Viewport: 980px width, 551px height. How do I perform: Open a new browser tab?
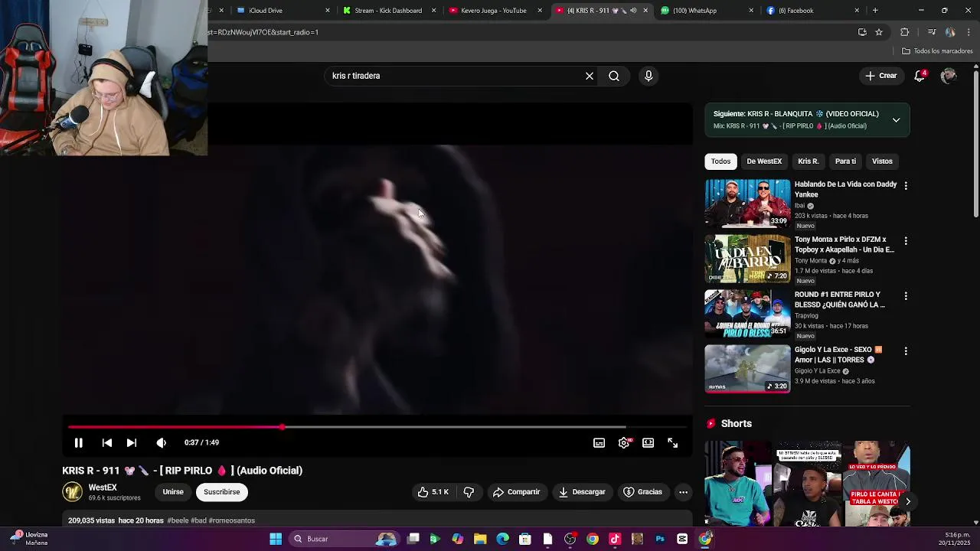[x=875, y=11]
